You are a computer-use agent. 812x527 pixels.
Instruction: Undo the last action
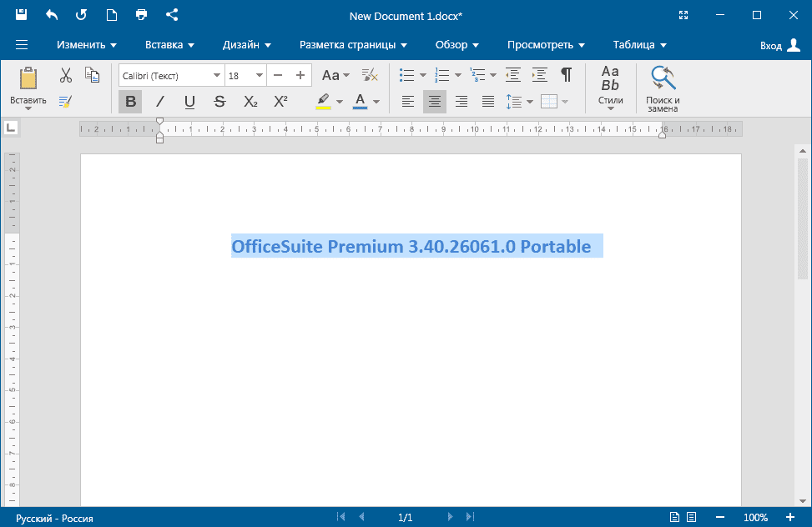[51, 14]
